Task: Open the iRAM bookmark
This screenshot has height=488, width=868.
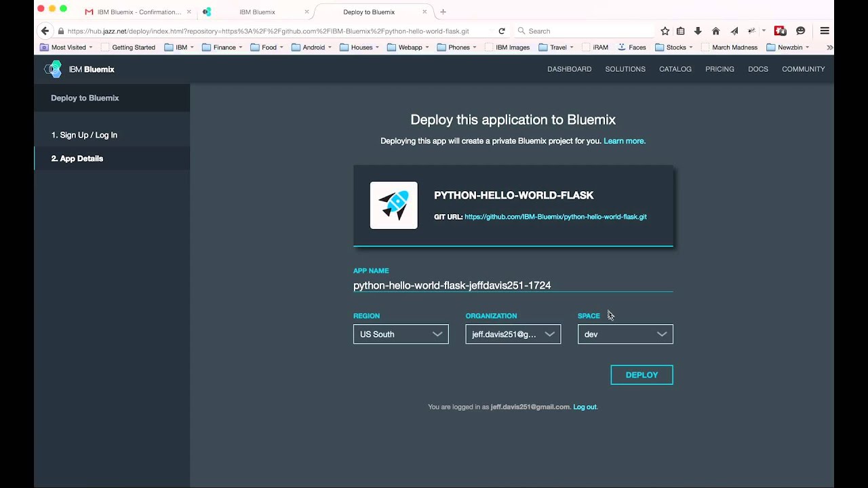Action: point(595,47)
